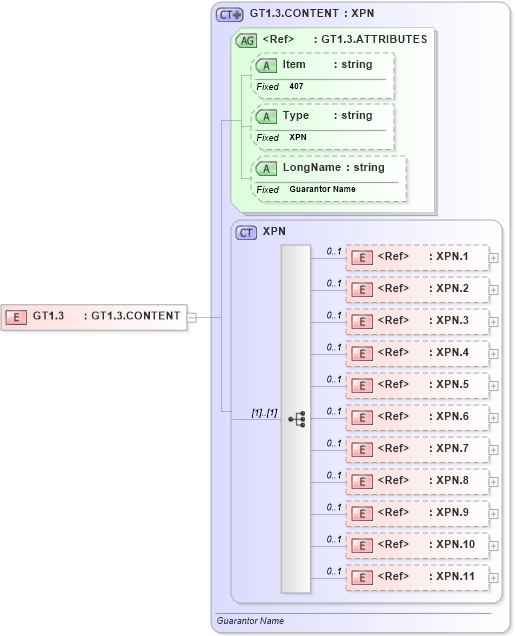Click the CT icon of GT1.3.CONTENT

pyautogui.click(x=230, y=15)
